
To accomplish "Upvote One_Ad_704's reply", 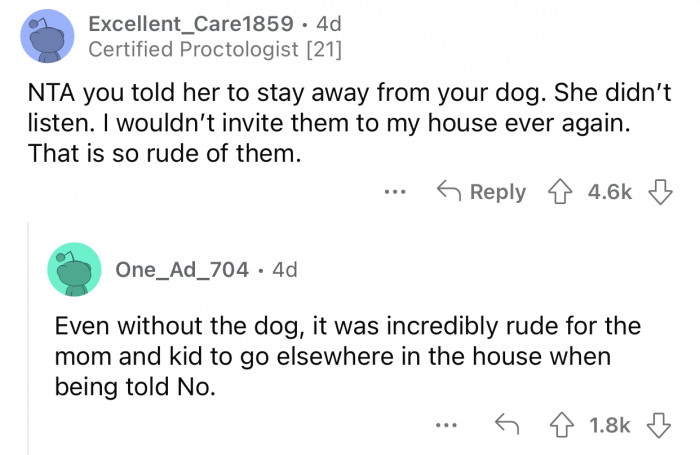I will point(558,425).
